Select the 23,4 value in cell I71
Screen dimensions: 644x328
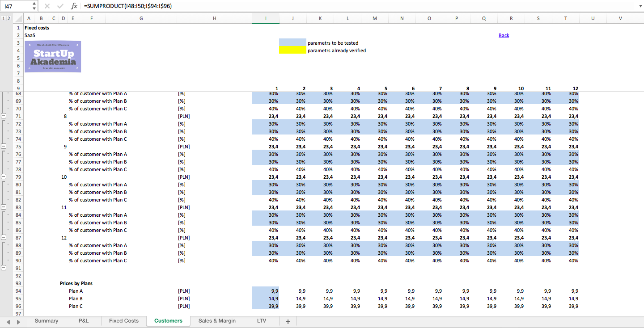[266, 116]
